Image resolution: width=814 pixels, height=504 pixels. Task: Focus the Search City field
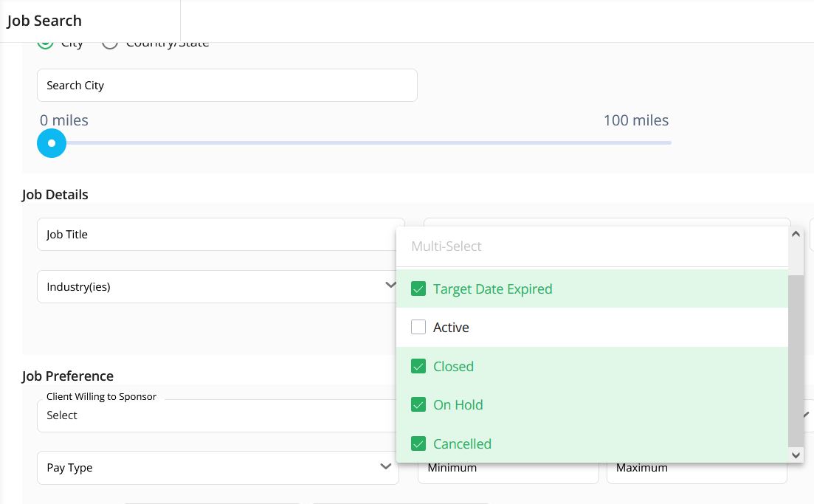(x=227, y=86)
